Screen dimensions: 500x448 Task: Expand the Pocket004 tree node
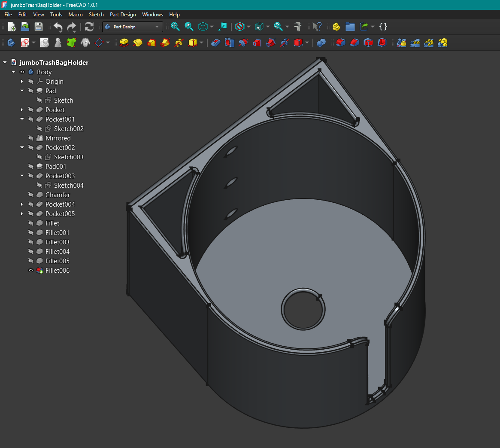click(x=22, y=204)
